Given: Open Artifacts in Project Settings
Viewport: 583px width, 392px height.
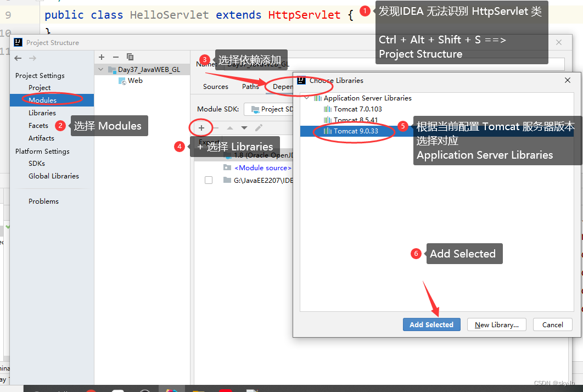Looking at the screenshot, I should pyautogui.click(x=41, y=138).
